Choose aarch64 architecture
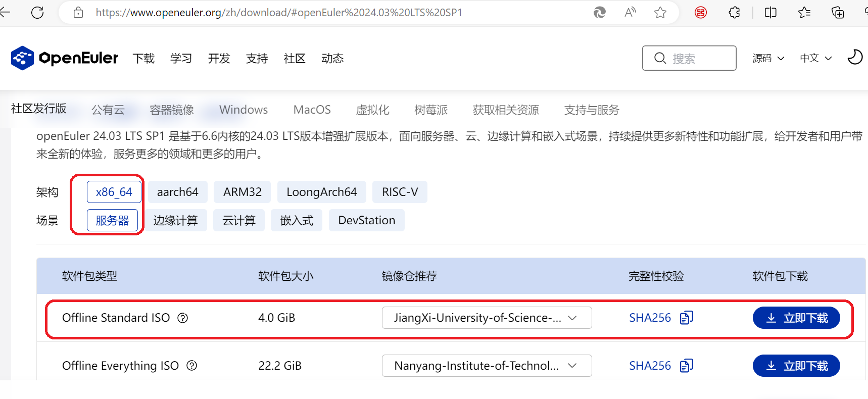Screen dimensions: 868x399 (x=178, y=192)
